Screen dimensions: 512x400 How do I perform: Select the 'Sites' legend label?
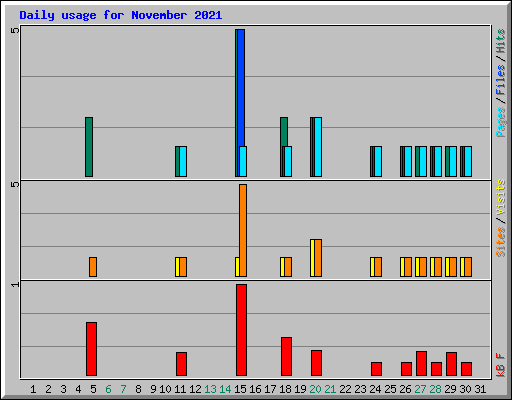click(x=501, y=242)
